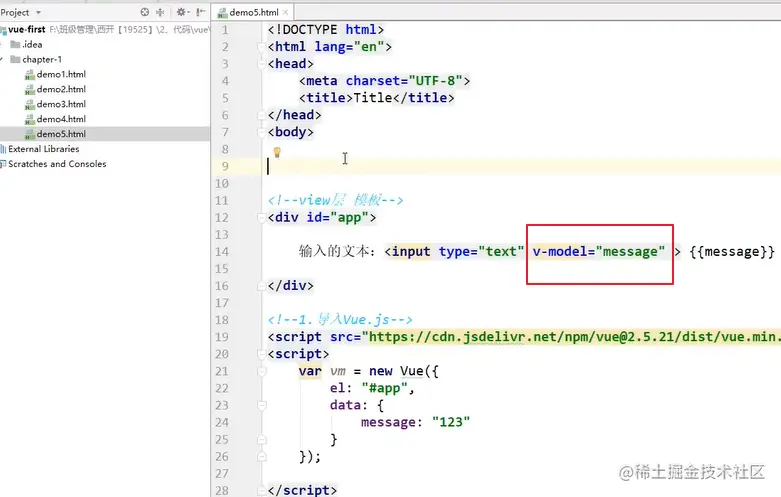Collapse the data object fold on line 23
The width and height of the screenshot is (781, 497).
pos(261,405)
